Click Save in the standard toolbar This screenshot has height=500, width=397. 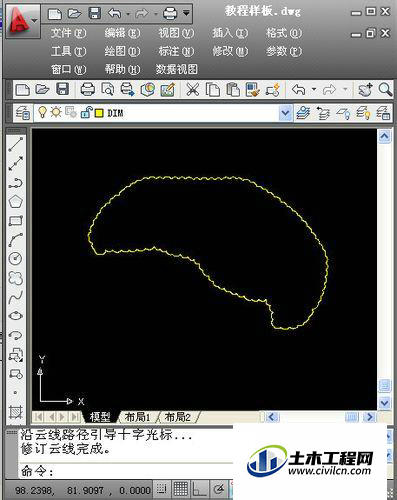tap(63, 89)
